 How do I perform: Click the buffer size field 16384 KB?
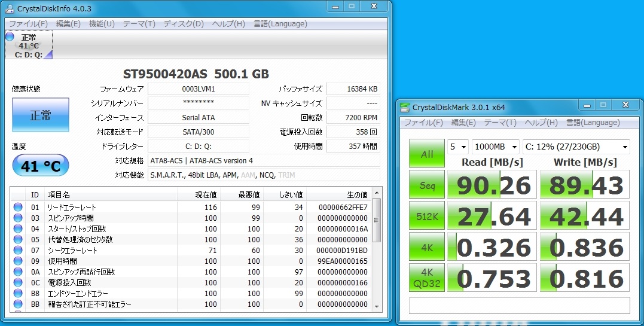click(x=353, y=89)
